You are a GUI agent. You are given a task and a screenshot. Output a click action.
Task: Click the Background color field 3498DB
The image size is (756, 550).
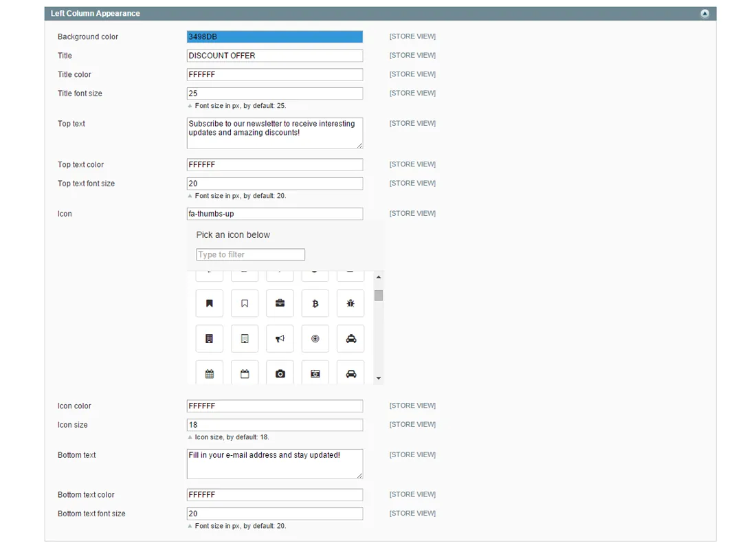tap(275, 36)
